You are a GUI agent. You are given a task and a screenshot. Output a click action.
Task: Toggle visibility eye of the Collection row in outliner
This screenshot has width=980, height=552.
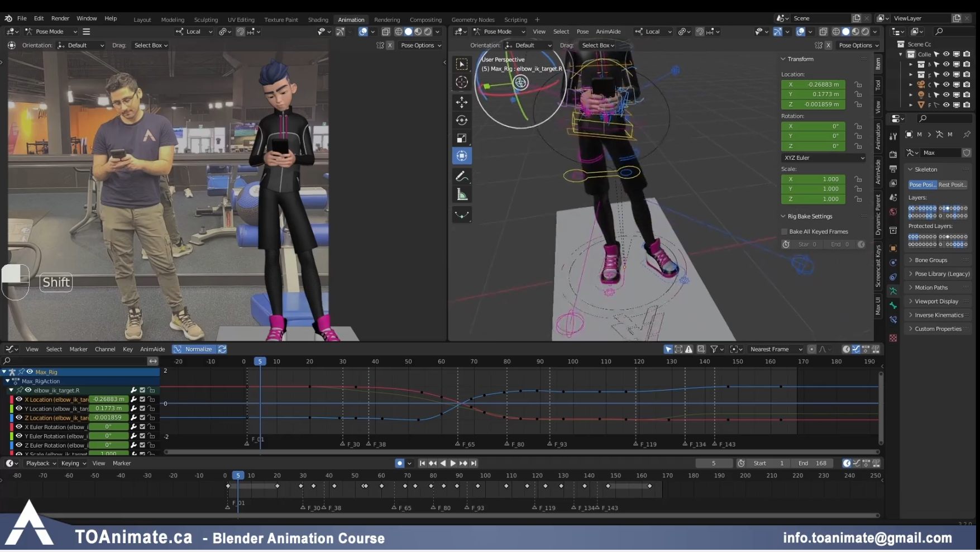946,54
